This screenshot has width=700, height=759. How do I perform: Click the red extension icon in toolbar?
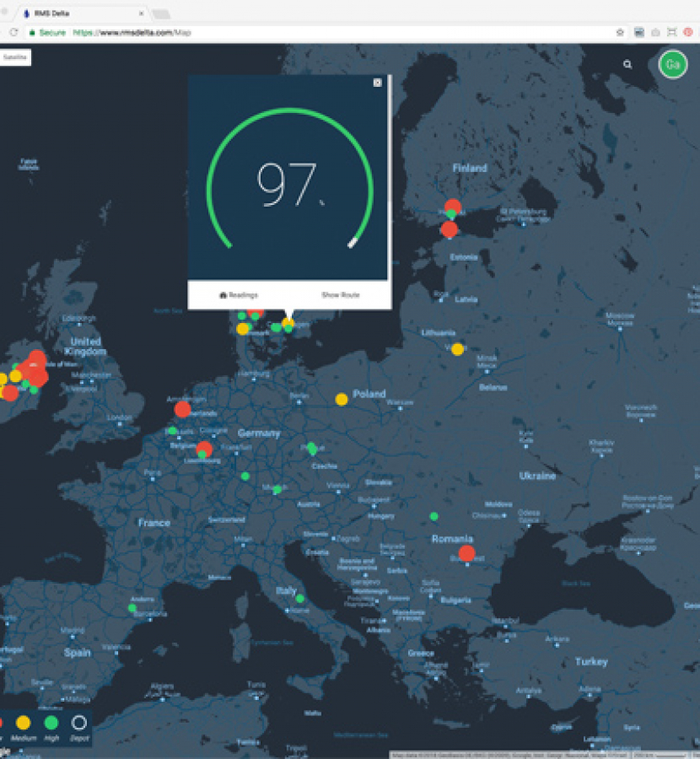click(688, 32)
